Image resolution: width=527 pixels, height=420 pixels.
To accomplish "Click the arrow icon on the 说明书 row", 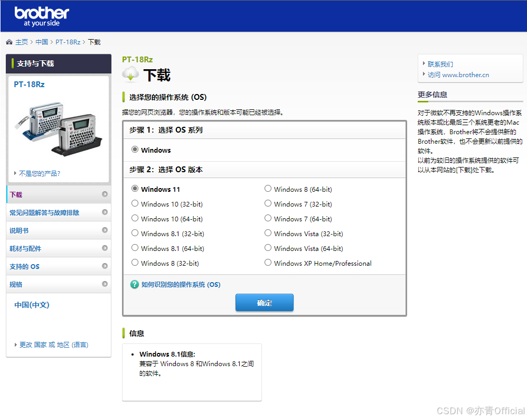I will 105,230.
